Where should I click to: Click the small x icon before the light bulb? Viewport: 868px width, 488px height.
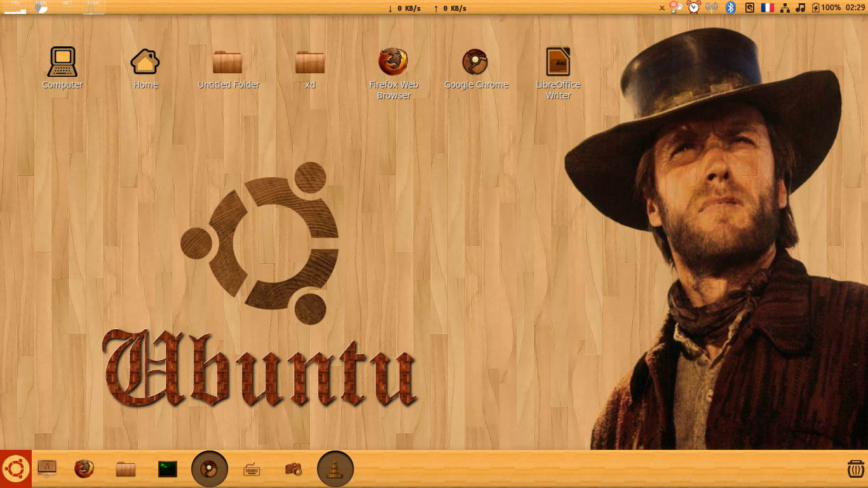[x=662, y=8]
